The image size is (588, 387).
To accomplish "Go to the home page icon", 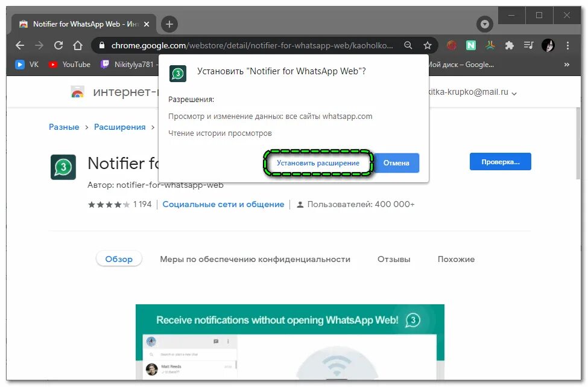I will pos(78,45).
